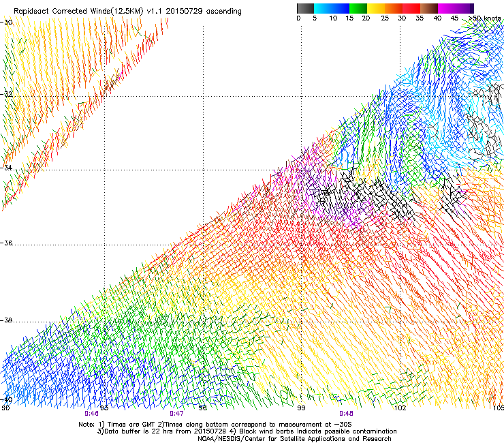Click the '-36' latitude label

(6, 243)
